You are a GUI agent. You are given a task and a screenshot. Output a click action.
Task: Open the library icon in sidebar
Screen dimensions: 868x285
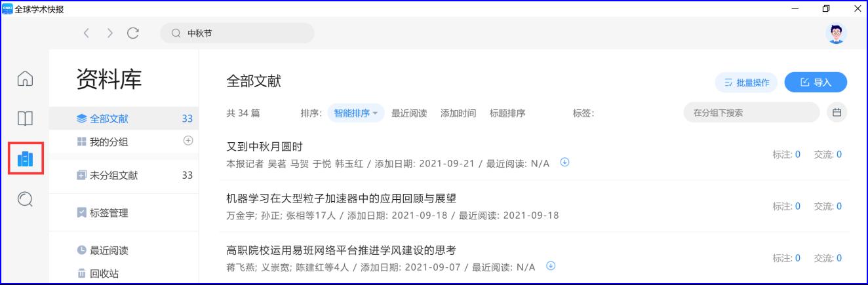tap(25, 158)
